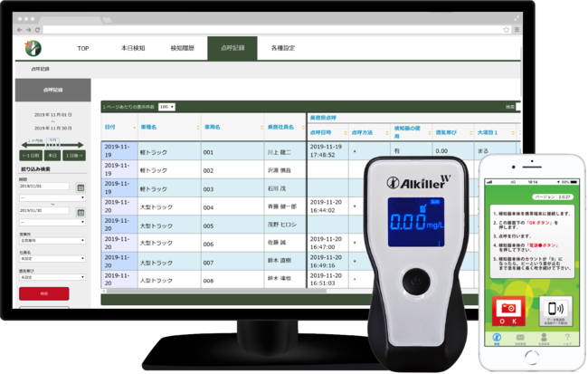Open the end date calendar icon
Image resolution: width=588 pixels, height=374 pixels.
tap(81, 212)
